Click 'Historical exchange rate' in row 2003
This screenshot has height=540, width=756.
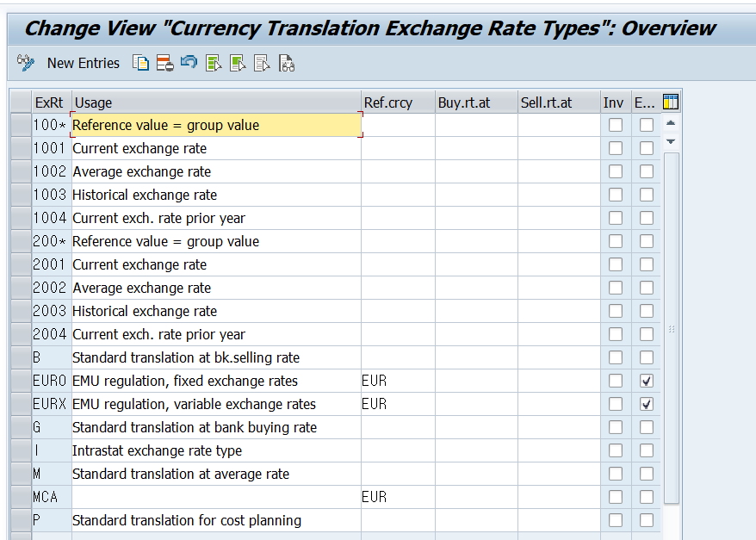(145, 312)
